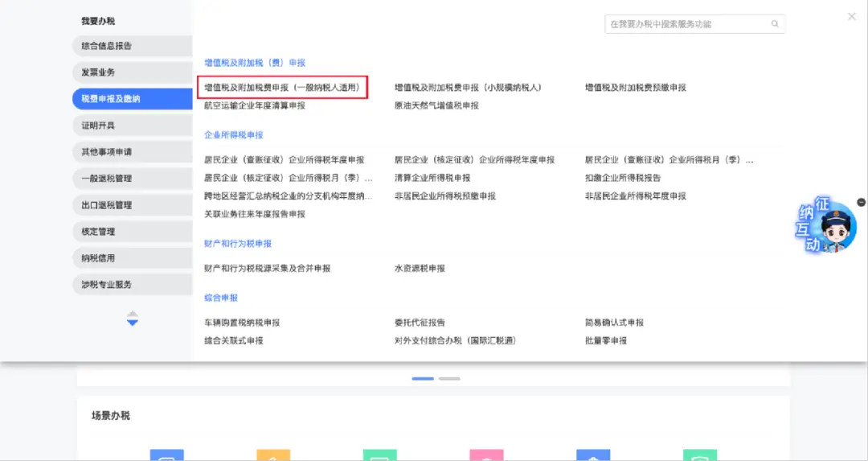This screenshot has width=868, height=461.
Task: Open the 核定管理 sidebar item
Action: pos(133,232)
